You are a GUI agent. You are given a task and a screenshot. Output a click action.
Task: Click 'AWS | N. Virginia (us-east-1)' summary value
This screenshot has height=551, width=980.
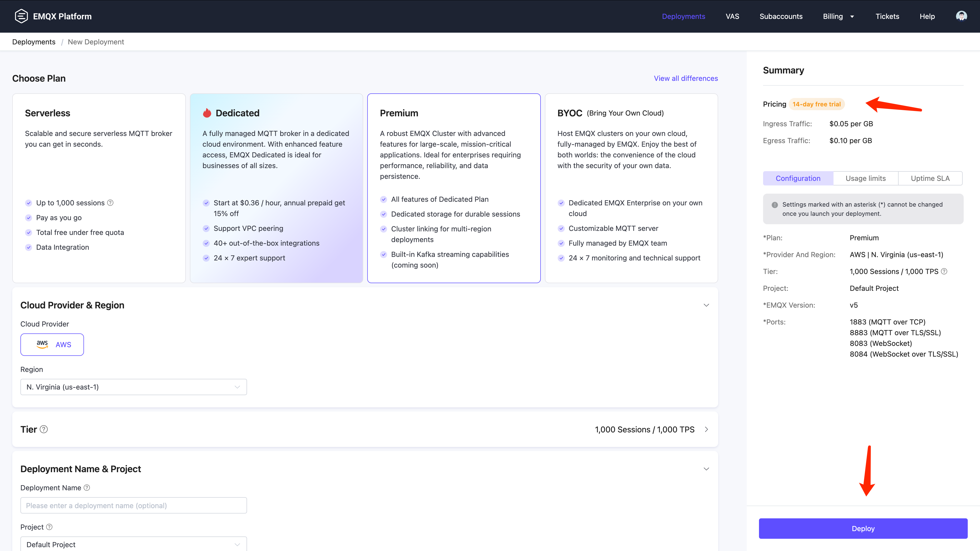(x=896, y=255)
